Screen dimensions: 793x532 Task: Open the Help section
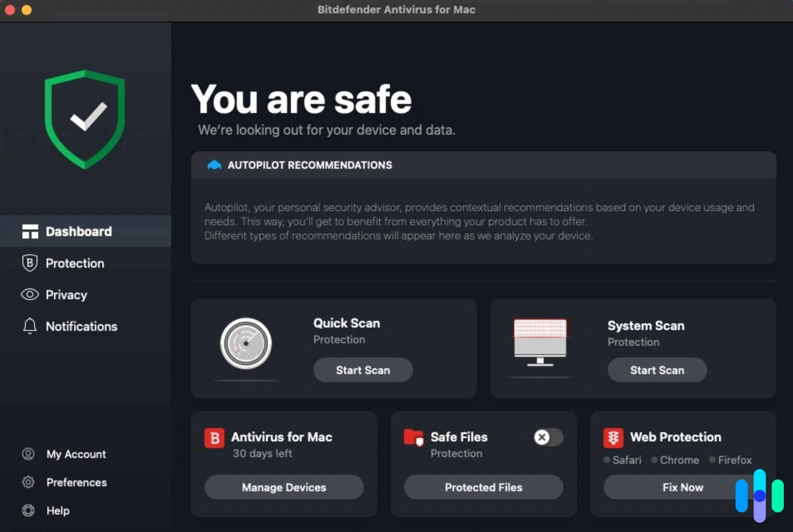pos(58,510)
